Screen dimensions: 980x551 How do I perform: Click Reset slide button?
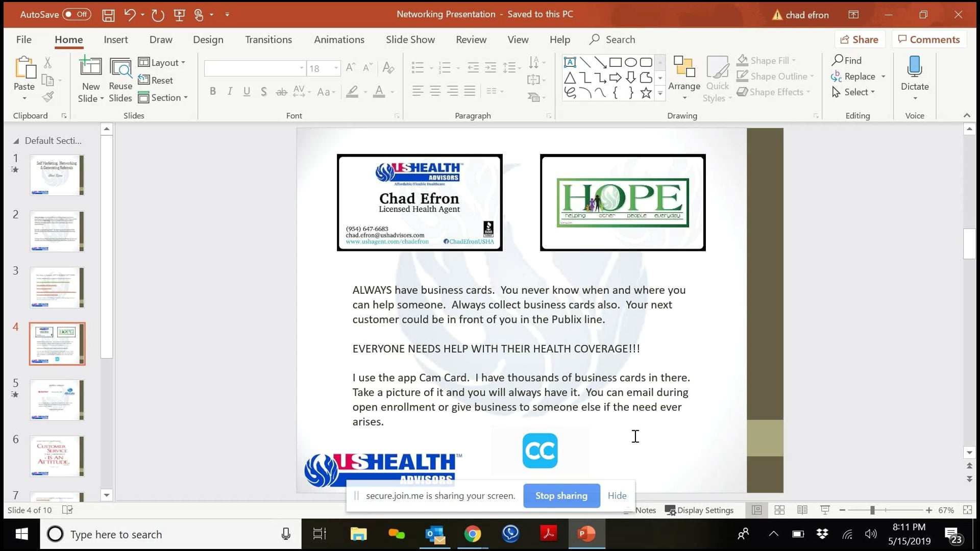point(156,80)
